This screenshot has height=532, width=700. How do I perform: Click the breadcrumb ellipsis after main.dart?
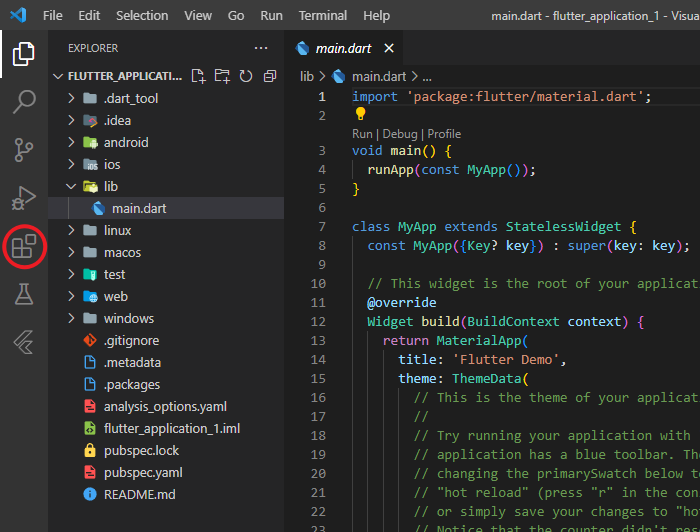[427, 77]
